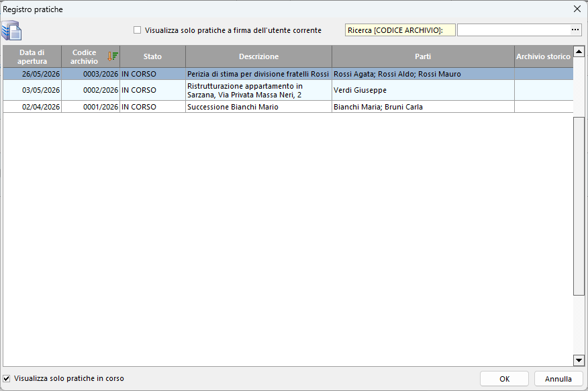Open the search options ellipsis button

575,30
